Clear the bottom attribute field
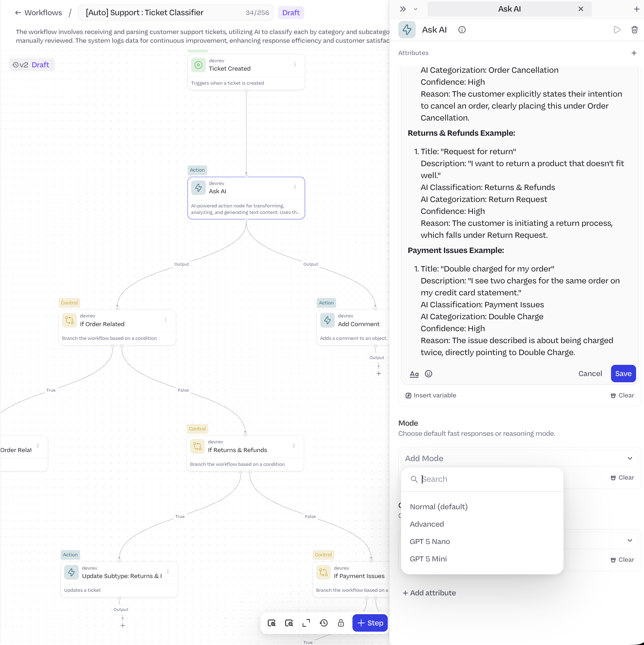The image size is (644, 645). (x=622, y=560)
